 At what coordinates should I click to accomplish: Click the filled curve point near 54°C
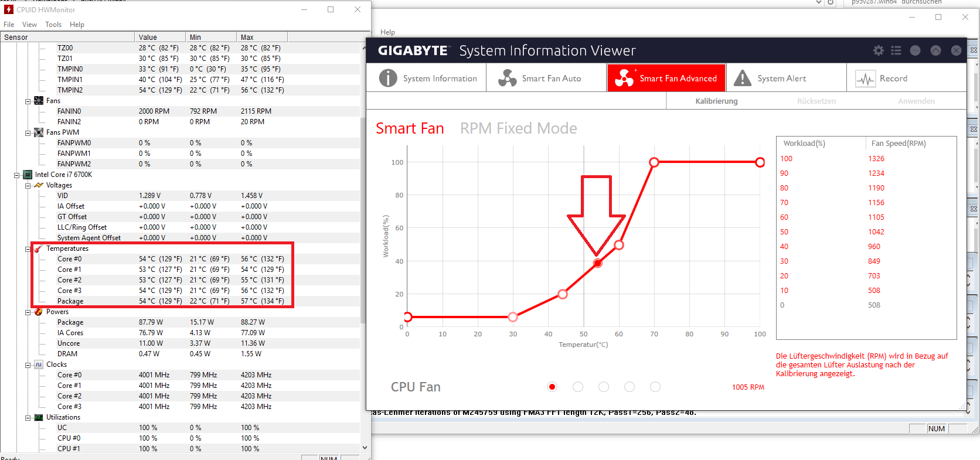tap(597, 263)
